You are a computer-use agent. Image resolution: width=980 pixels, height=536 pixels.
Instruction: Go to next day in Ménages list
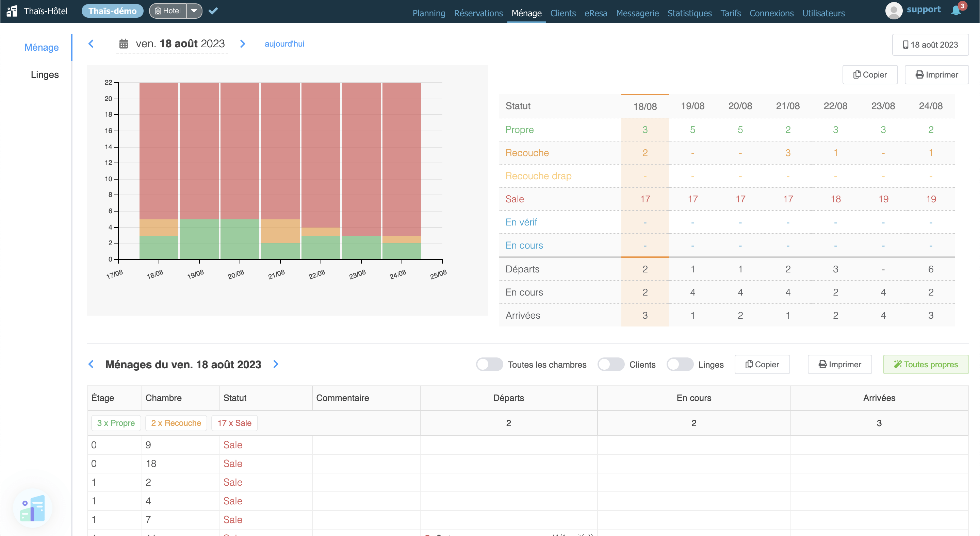tap(276, 364)
